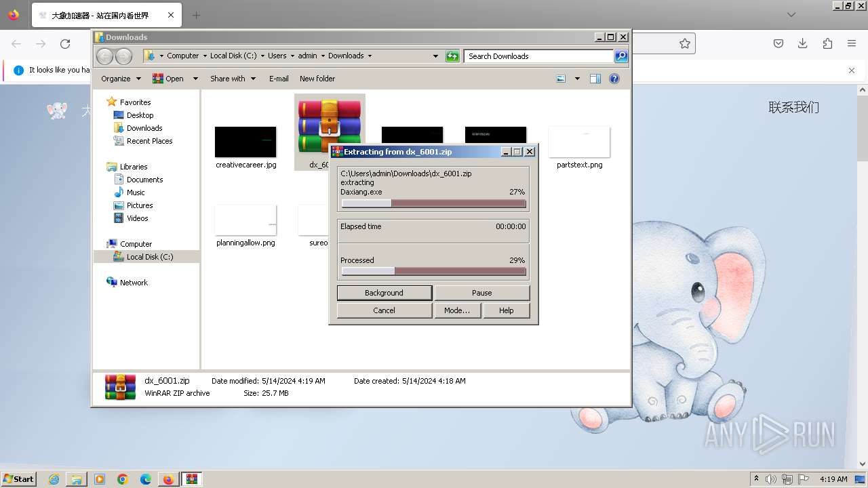Click the Action Center flag tray icon
The width and height of the screenshot is (868, 488).
pos(804,479)
